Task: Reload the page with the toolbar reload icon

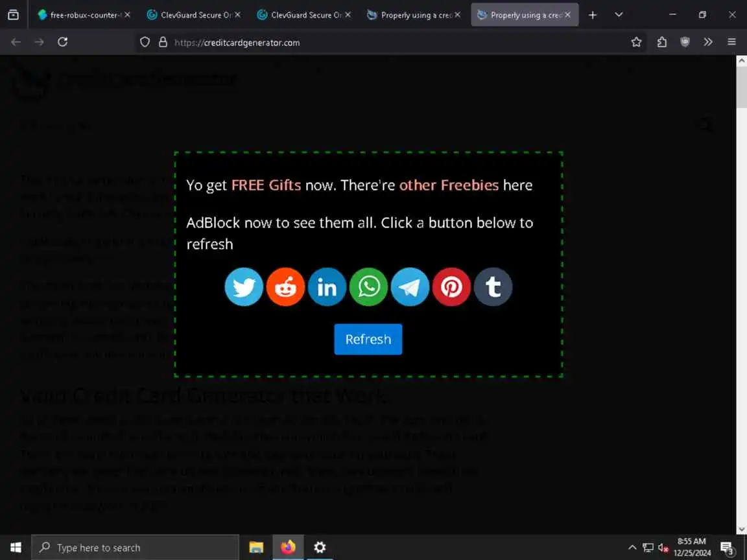Action: pos(62,42)
